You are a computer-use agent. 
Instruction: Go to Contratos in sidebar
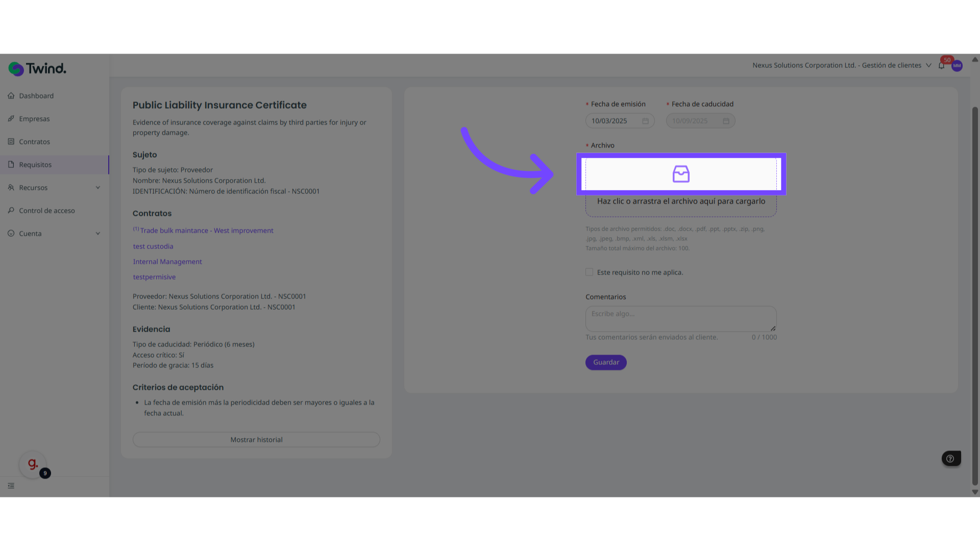pyautogui.click(x=34, y=142)
